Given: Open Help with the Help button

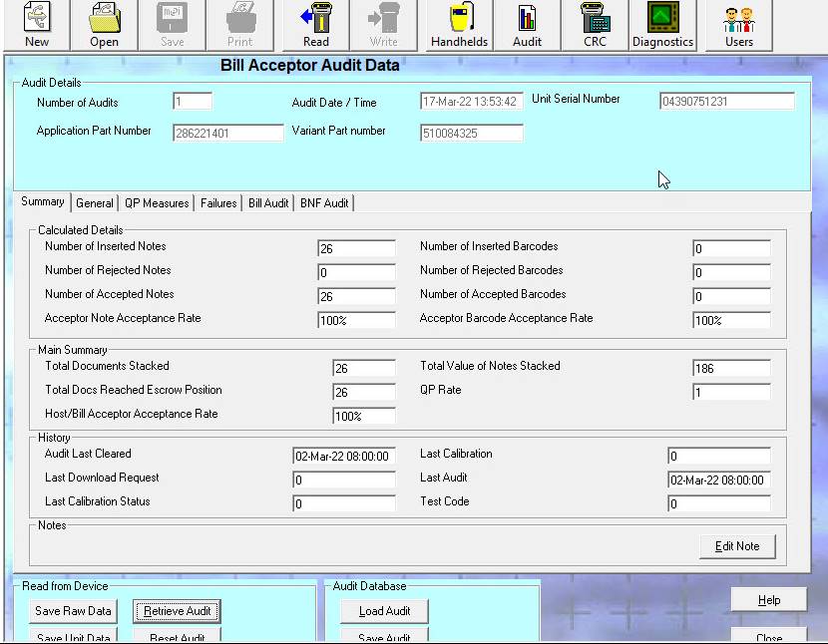Looking at the screenshot, I should [768, 600].
